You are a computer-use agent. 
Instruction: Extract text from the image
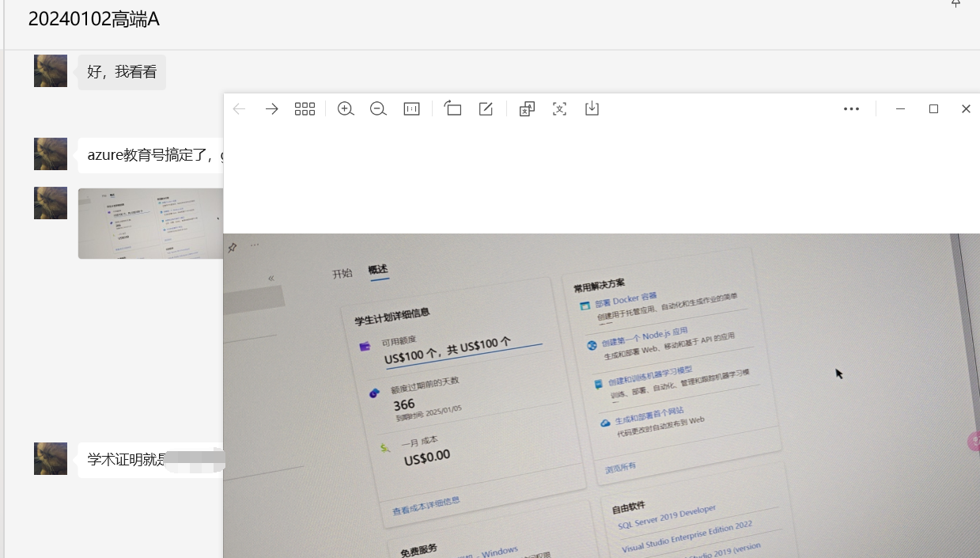click(x=559, y=109)
